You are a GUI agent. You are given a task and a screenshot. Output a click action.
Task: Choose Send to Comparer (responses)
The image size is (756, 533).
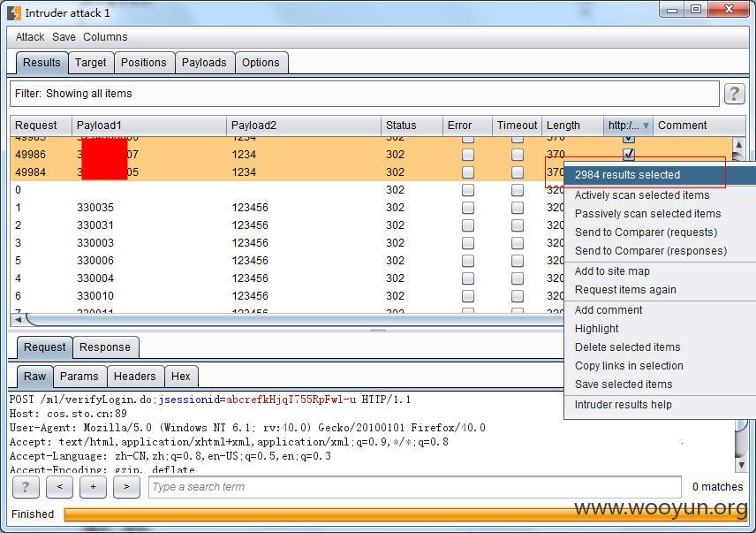tap(660, 251)
